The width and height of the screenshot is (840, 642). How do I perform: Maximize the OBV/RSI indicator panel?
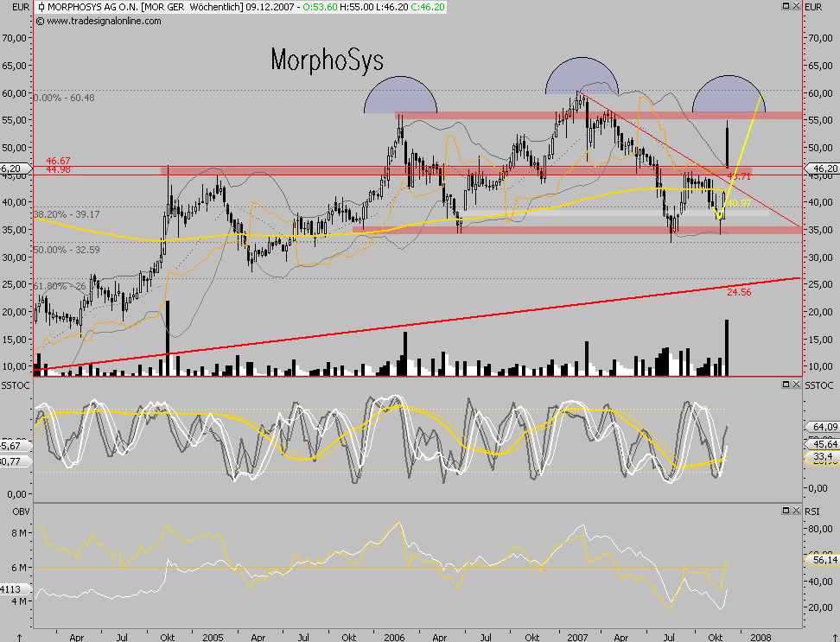(786, 511)
